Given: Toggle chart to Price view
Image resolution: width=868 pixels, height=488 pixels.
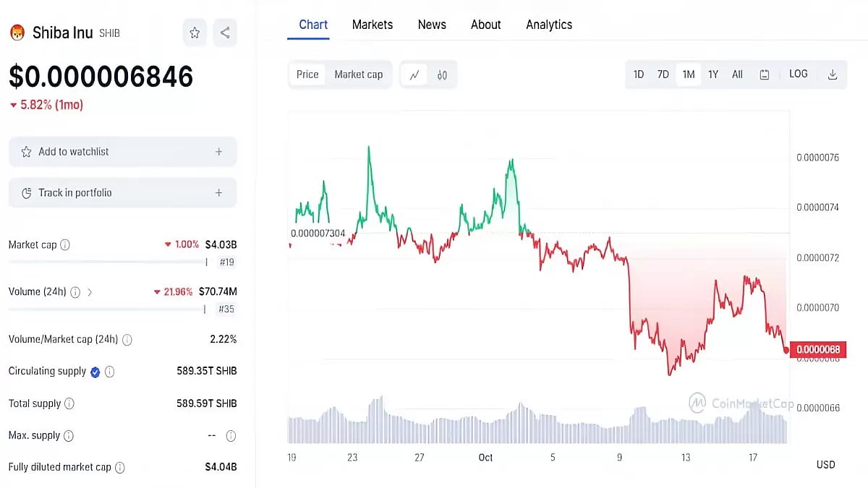Looking at the screenshot, I should (307, 74).
